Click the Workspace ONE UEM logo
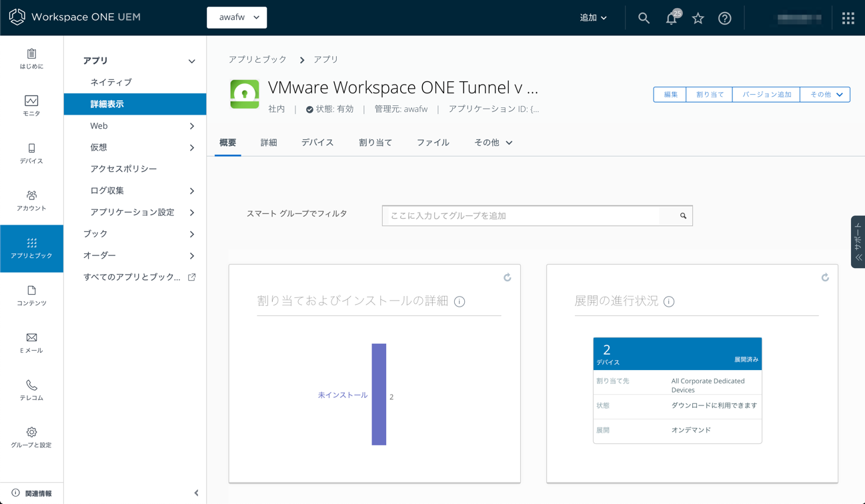The height and width of the screenshot is (504, 865). pos(75,17)
